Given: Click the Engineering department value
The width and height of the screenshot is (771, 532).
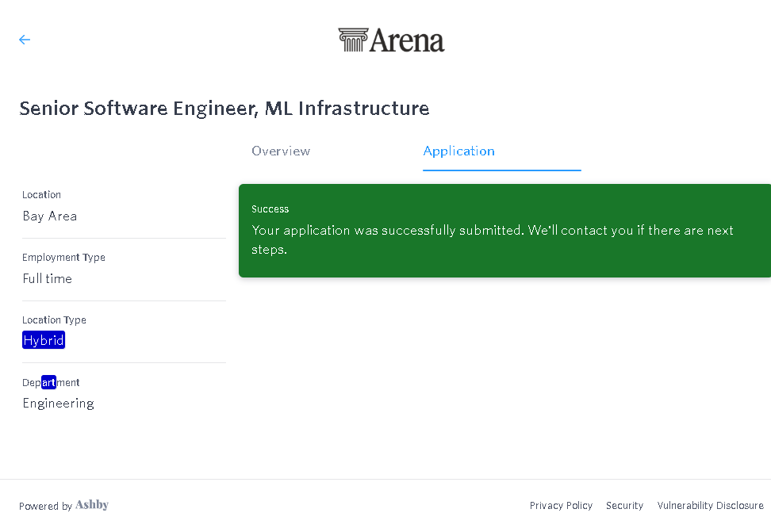Looking at the screenshot, I should (59, 403).
